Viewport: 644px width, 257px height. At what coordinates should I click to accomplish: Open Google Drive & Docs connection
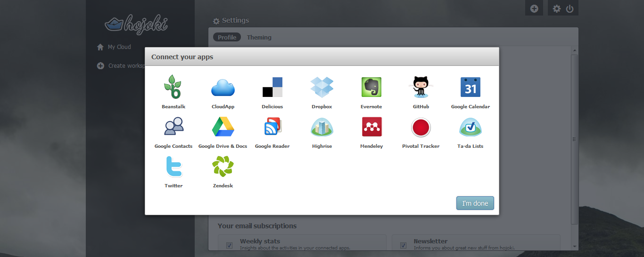click(223, 127)
